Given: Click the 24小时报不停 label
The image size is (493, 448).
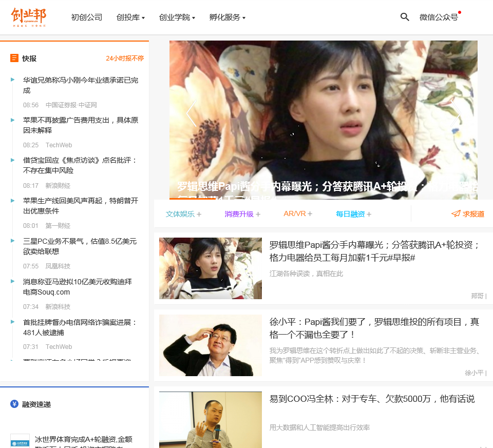Looking at the screenshot, I should [125, 59].
